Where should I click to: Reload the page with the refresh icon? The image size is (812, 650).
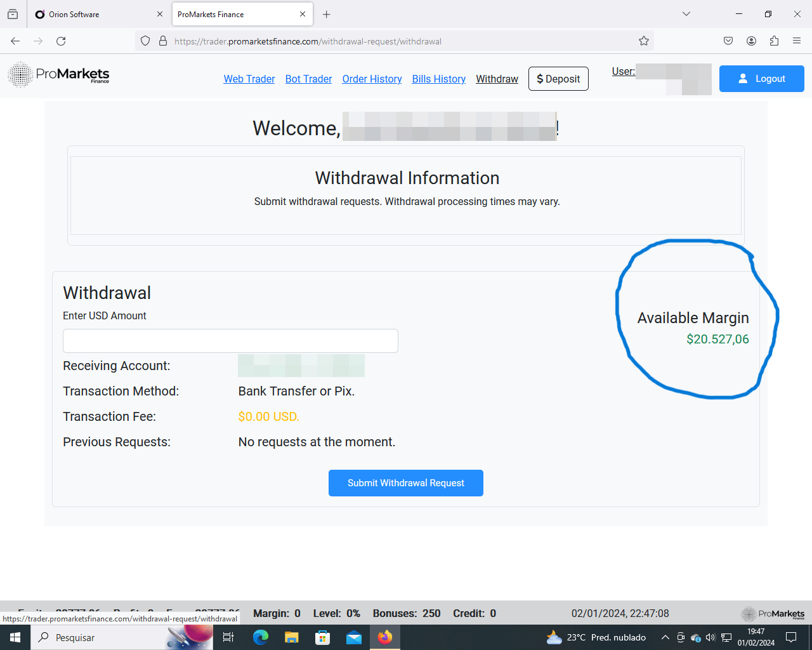61,41
